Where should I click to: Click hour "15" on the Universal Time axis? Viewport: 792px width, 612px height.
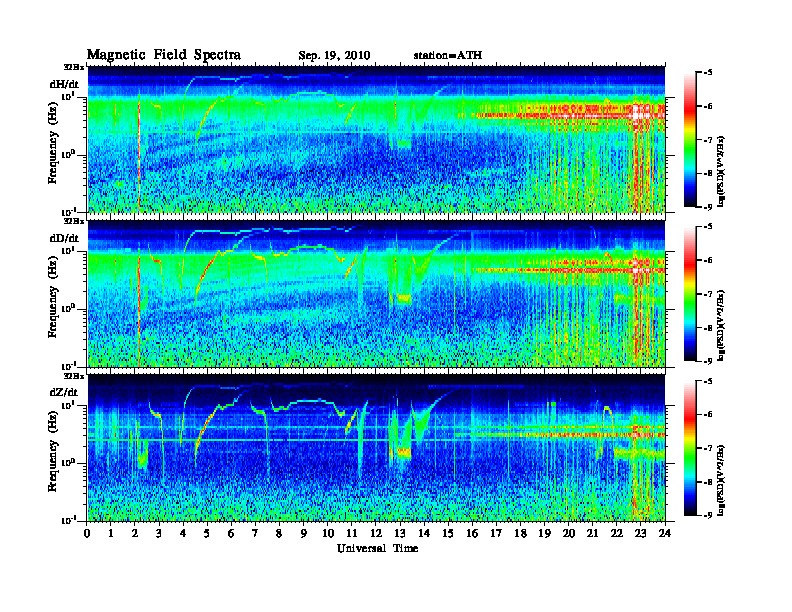pyautogui.click(x=449, y=533)
